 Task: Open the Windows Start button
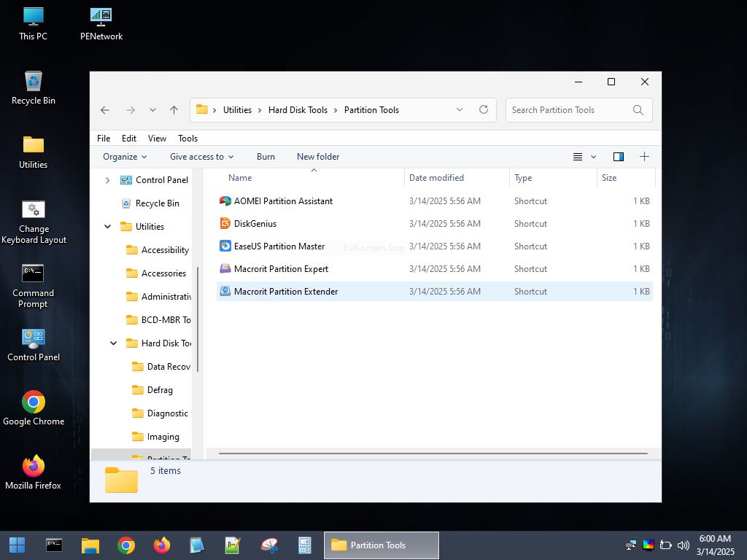(18, 545)
